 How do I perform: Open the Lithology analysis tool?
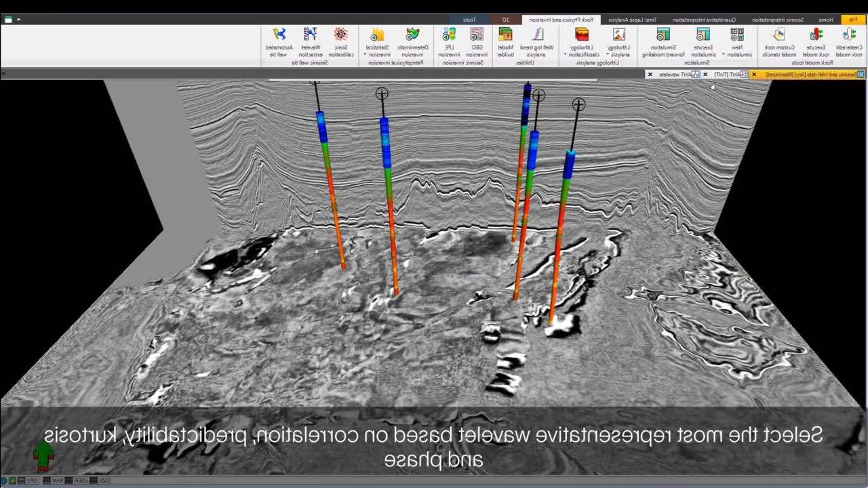[618, 41]
